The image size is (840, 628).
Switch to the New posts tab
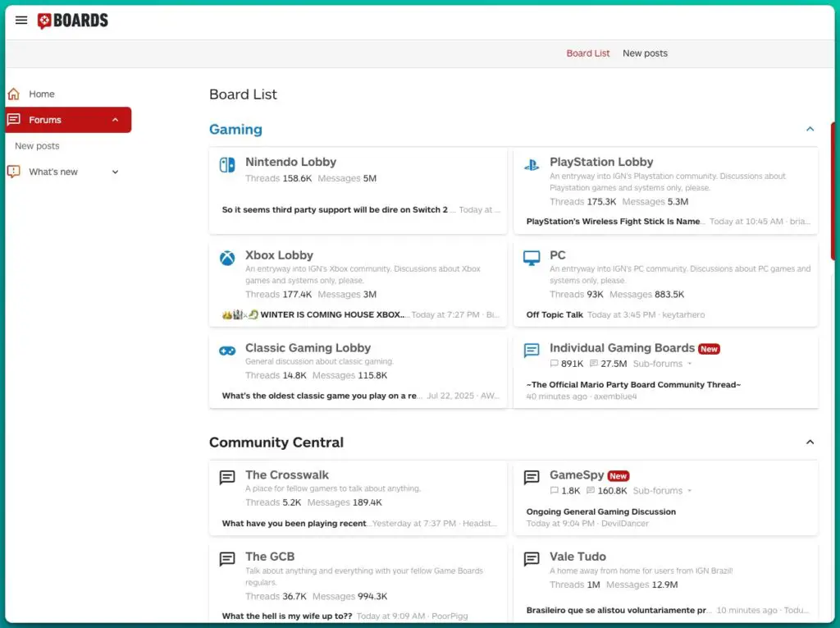coord(645,53)
